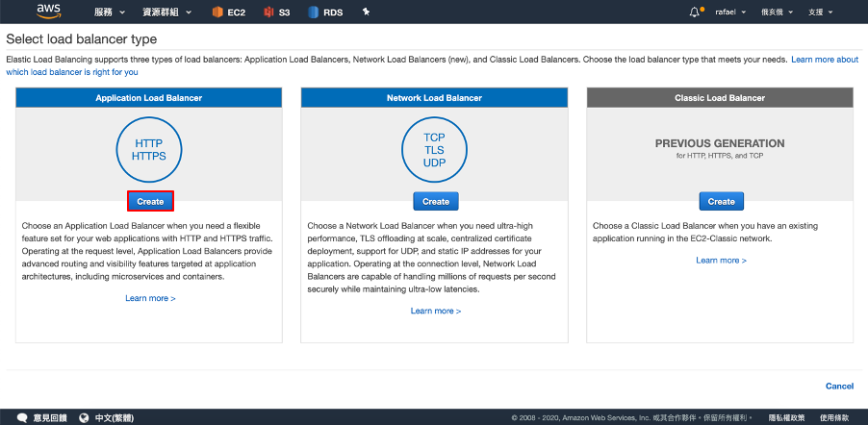Expand the 服務 services dropdown

(x=110, y=12)
